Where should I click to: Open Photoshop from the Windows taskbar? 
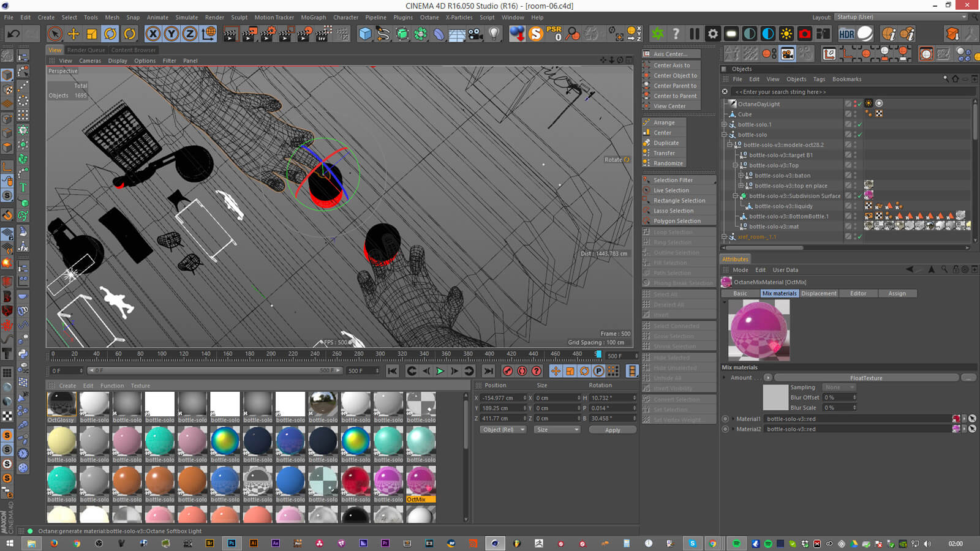232,543
